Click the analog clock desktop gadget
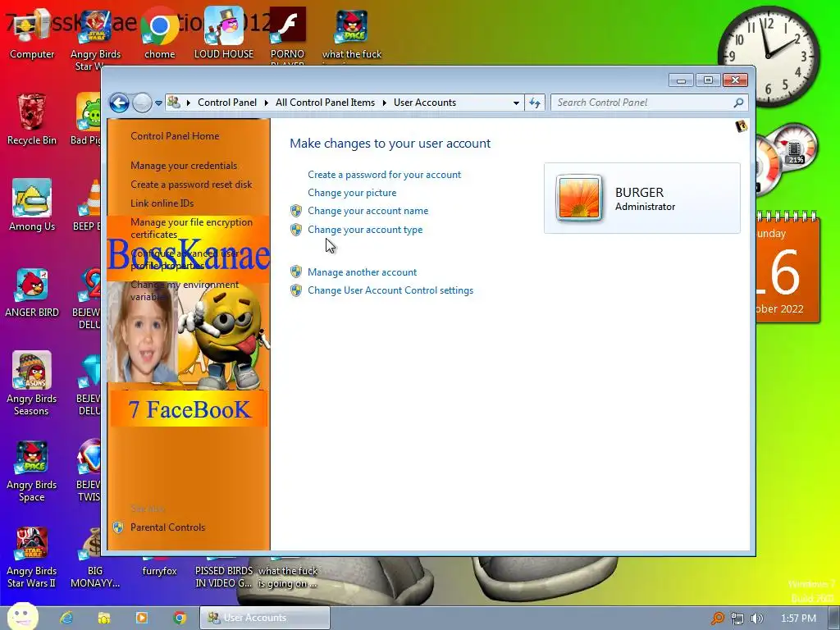Viewport: 840px width, 630px height. [x=769, y=57]
